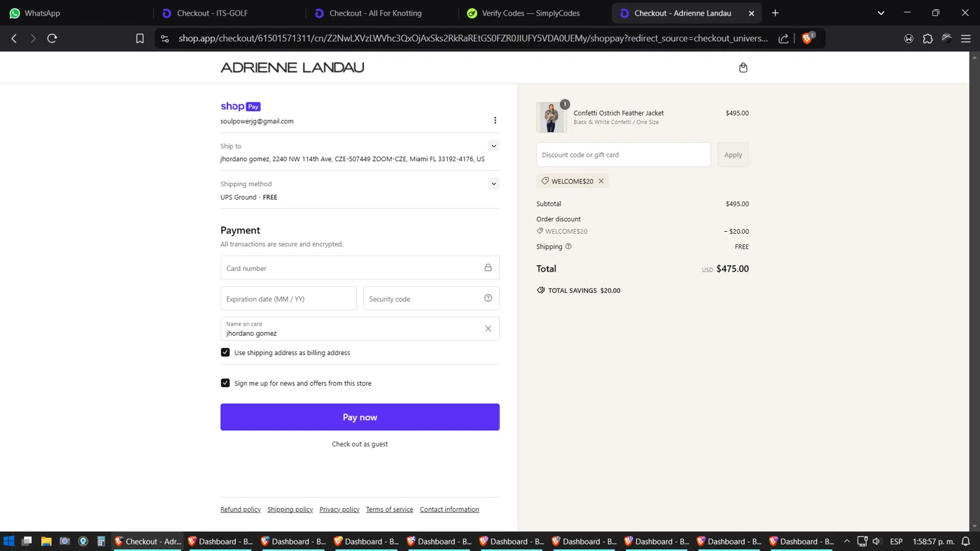Focus the Card number field
This screenshot has height=551, width=980.
pos(360,268)
